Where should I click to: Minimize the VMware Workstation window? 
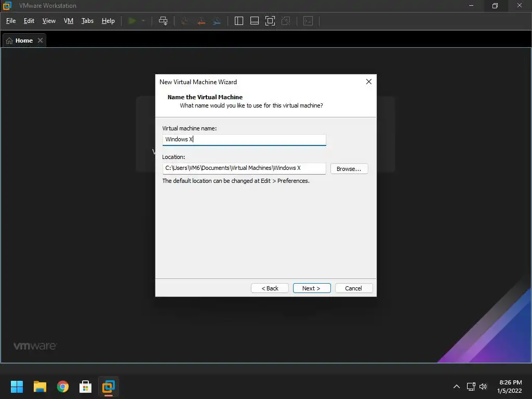471,6
